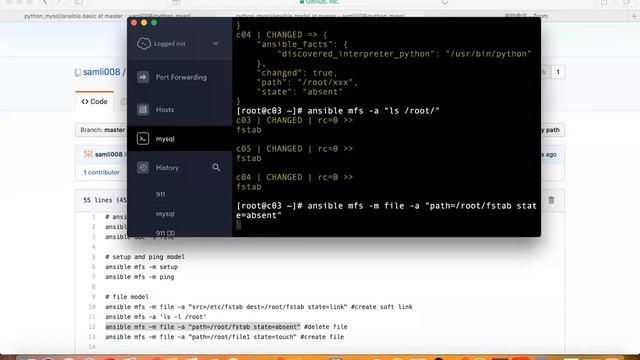640x360 pixels.
Task: Click line number 11 in code view
Action: tap(92, 317)
